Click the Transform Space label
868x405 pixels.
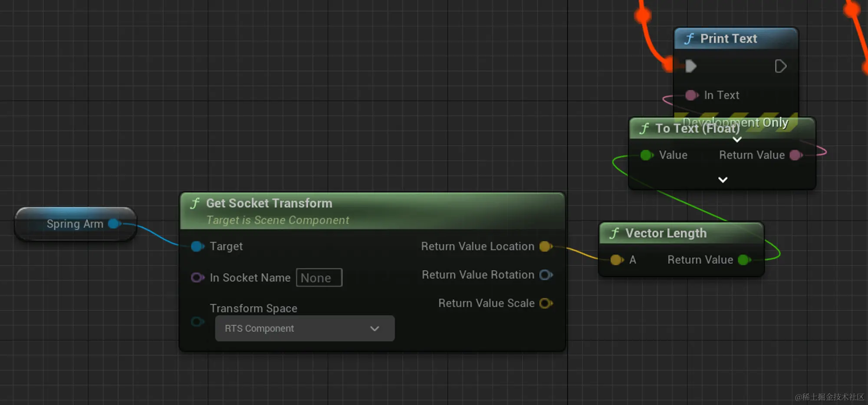253,308
